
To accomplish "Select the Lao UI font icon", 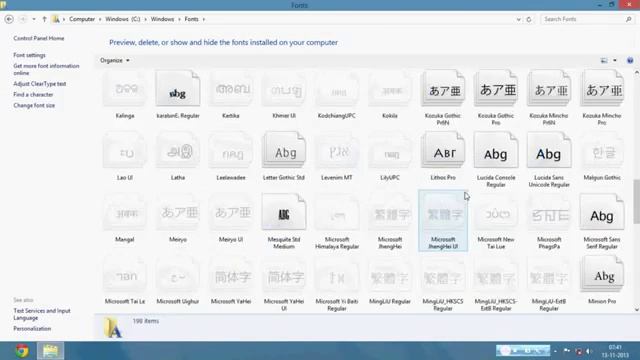I will pos(125,151).
